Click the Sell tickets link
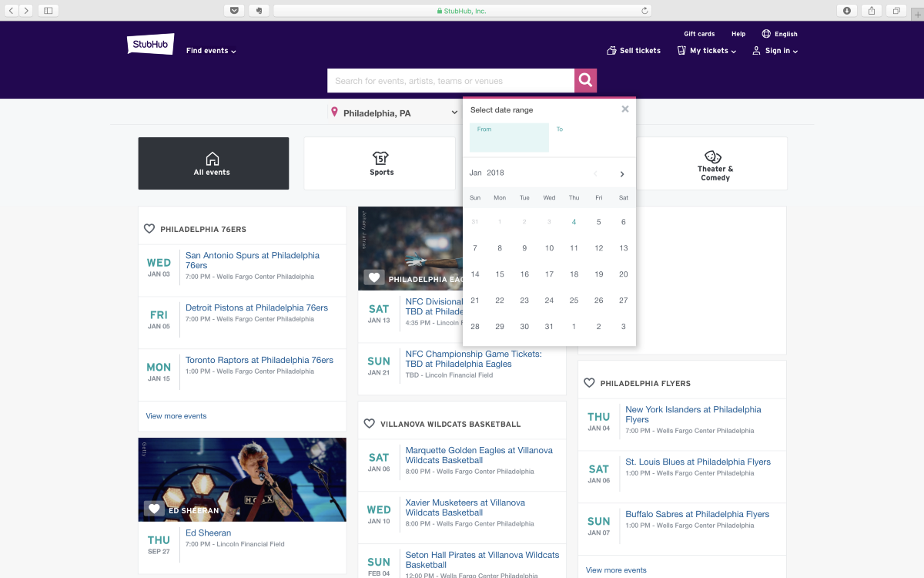 (x=634, y=50)
